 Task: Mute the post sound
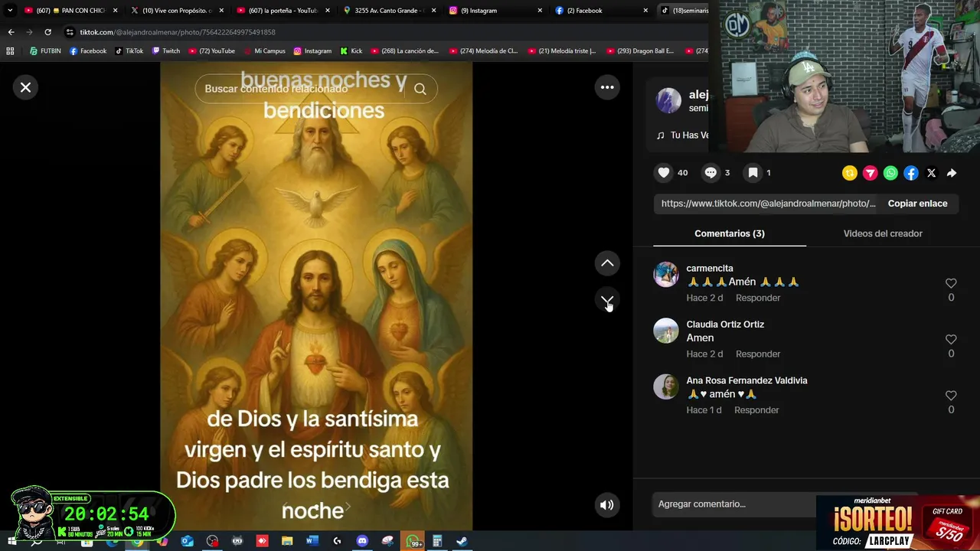pyautogui.click(x=607, y=504)
